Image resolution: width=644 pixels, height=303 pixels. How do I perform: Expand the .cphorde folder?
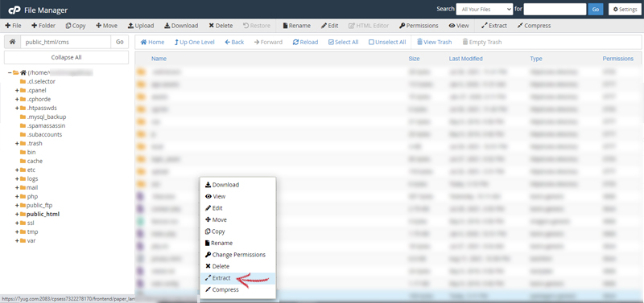tap(17, 99)
